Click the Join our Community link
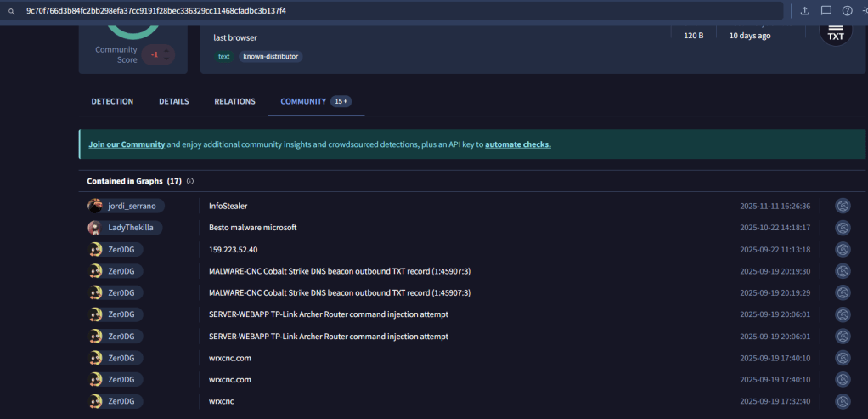The height and width of the screenshot is (419, 868). 127,144
